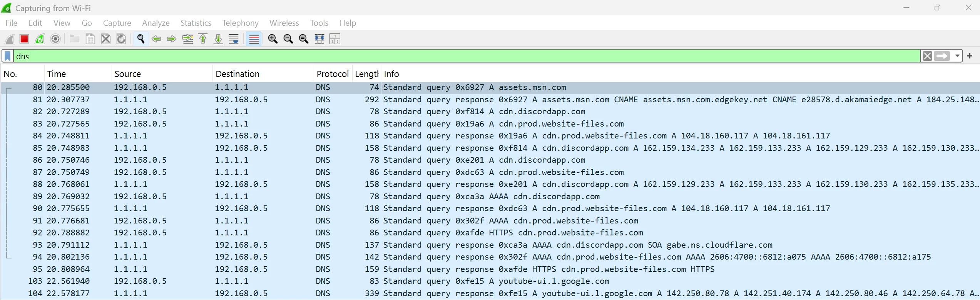Open recent display filter dropdown
The image size is (980, 300).
coord(957,56)
